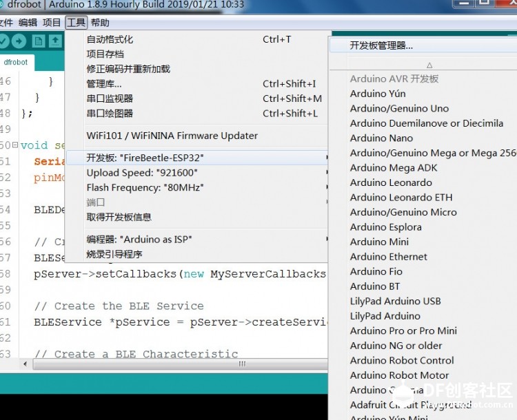This screenshot has height=420, width=517.
Task: Expand the 开发板 FireBeetle-ESP32 submenu
Action: point(197,158)
